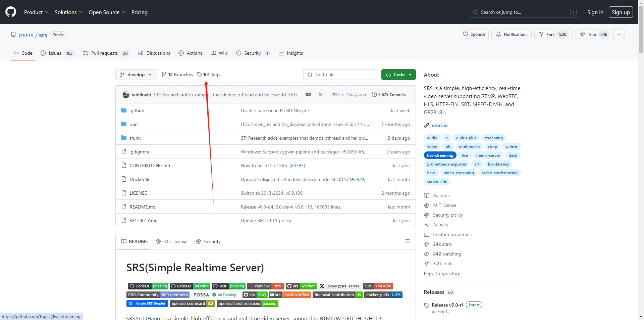
Task: Click winlinvip avatar image
Action: 126,95
